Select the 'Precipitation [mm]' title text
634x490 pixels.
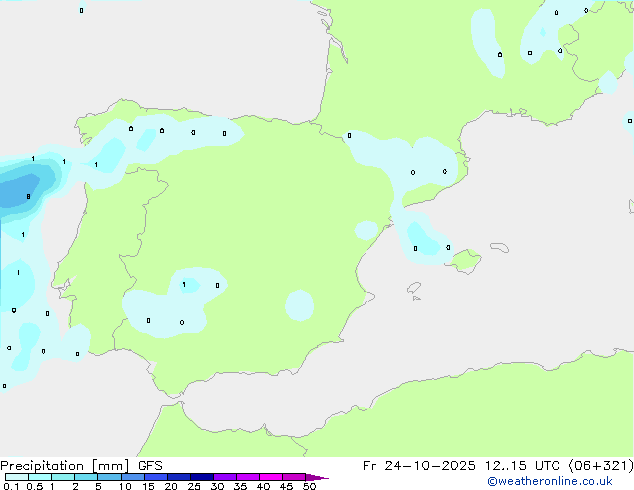[x=65, y=466]
